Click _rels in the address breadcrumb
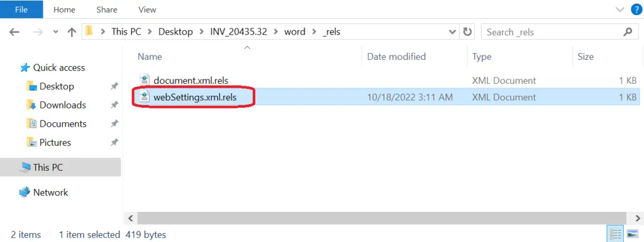This screenshot has height=242, width=644. (x=331, y=32)
